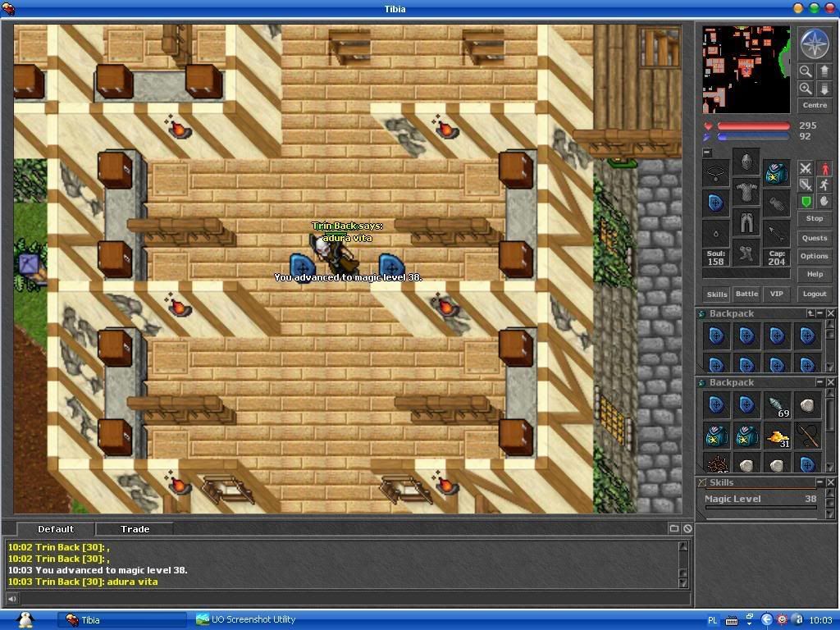
Task: Toggle the Battle window button
Action: coord(746,294)
